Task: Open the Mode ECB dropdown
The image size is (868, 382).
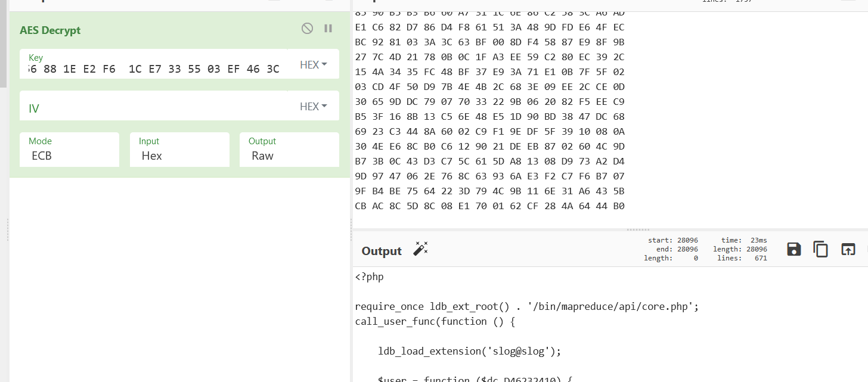Action: coord(69,149)
